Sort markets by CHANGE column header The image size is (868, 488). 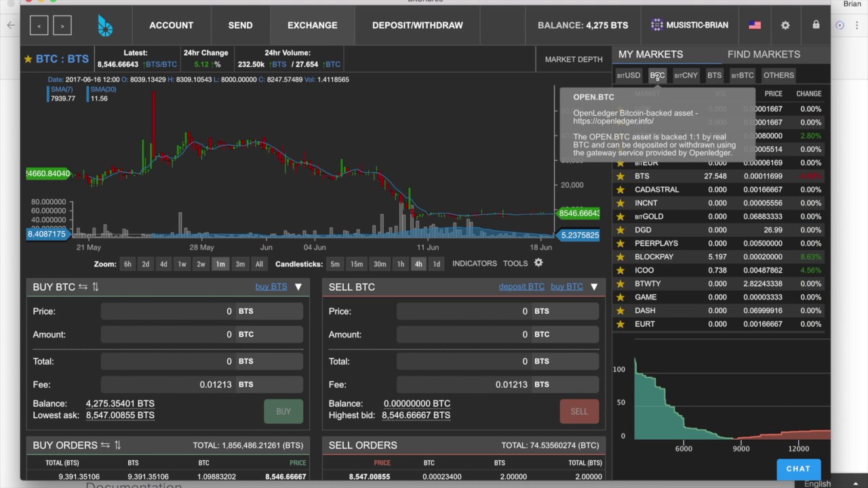click(808, 94)
